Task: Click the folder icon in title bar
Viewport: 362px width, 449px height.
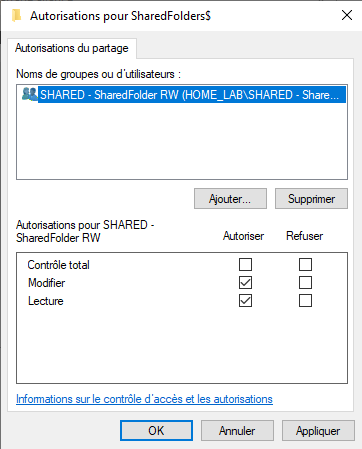Action: pos(16,16)
